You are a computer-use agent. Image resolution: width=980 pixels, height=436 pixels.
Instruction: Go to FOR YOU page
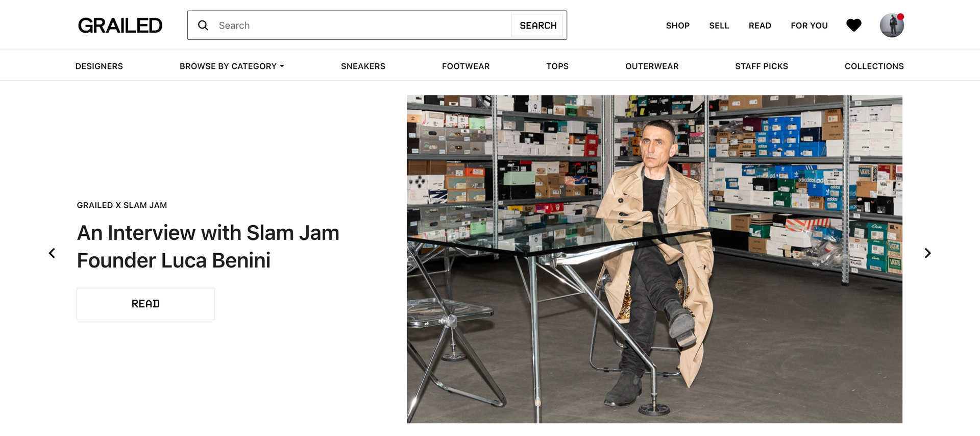point(810,26)
